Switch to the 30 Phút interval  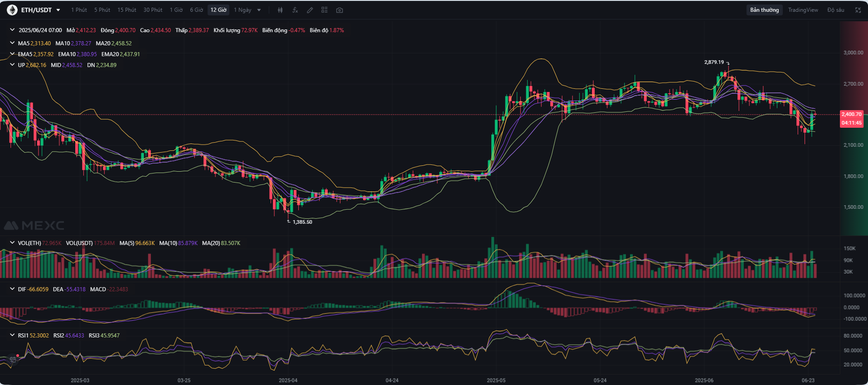153,10
